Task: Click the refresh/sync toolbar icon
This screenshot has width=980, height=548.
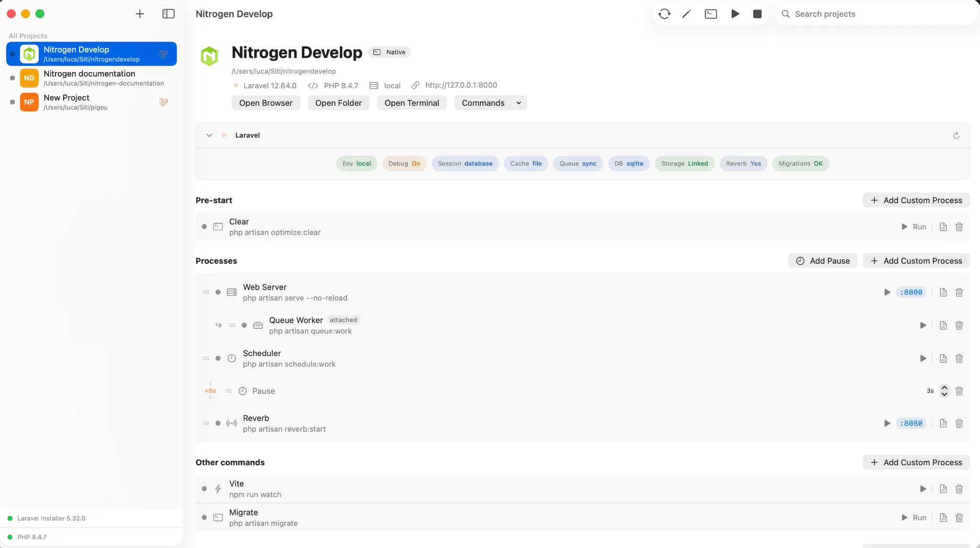Action: tap(664, 14)
